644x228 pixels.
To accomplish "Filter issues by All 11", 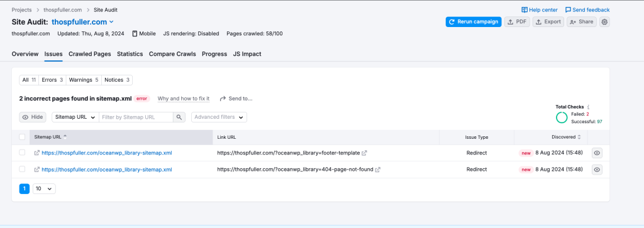I will click(x=29, y=80).
